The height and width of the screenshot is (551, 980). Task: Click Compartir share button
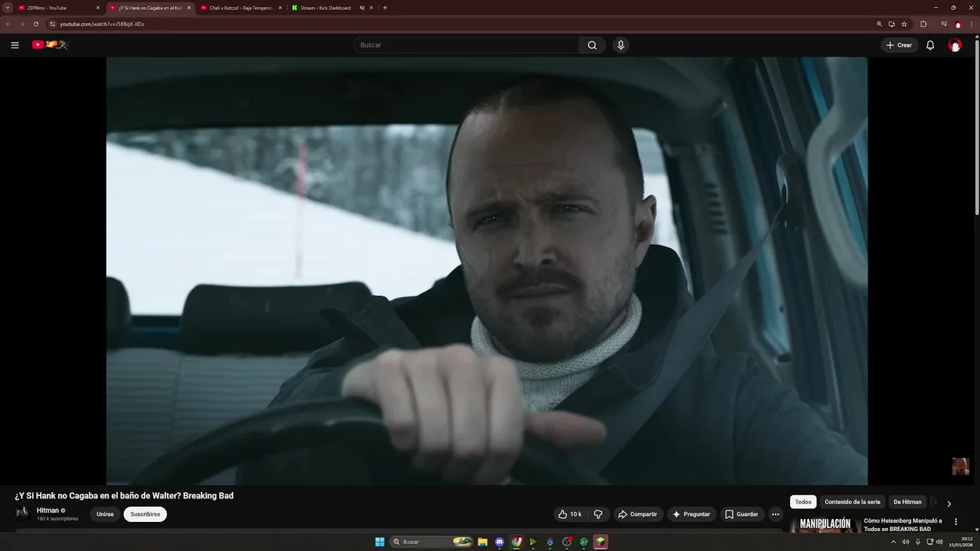(x=638, y=514)
